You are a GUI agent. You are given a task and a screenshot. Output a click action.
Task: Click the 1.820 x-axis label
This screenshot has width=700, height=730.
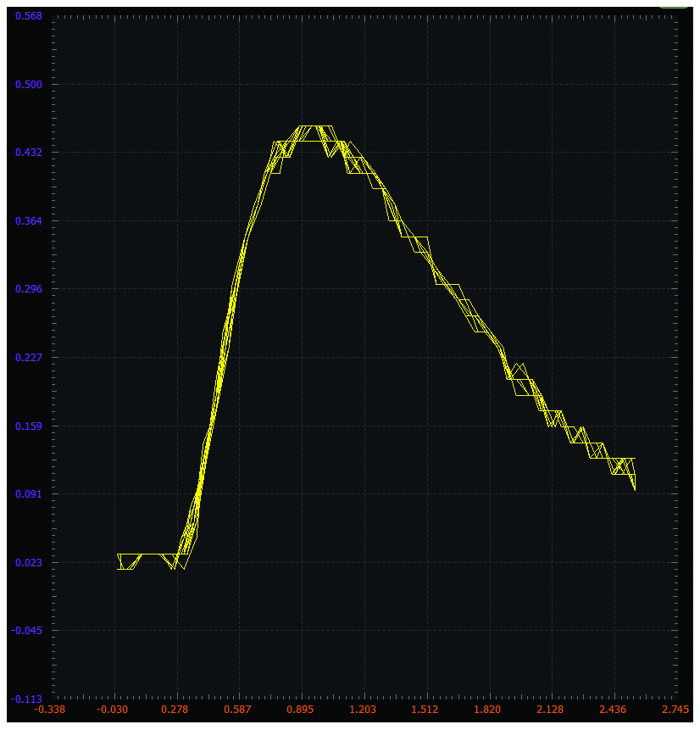(x=487, y=710)
